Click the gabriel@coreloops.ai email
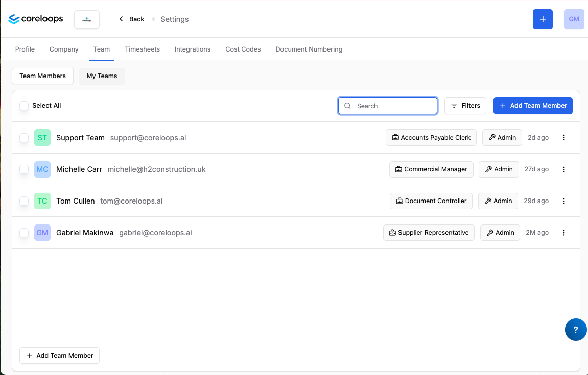 [156, 233]
